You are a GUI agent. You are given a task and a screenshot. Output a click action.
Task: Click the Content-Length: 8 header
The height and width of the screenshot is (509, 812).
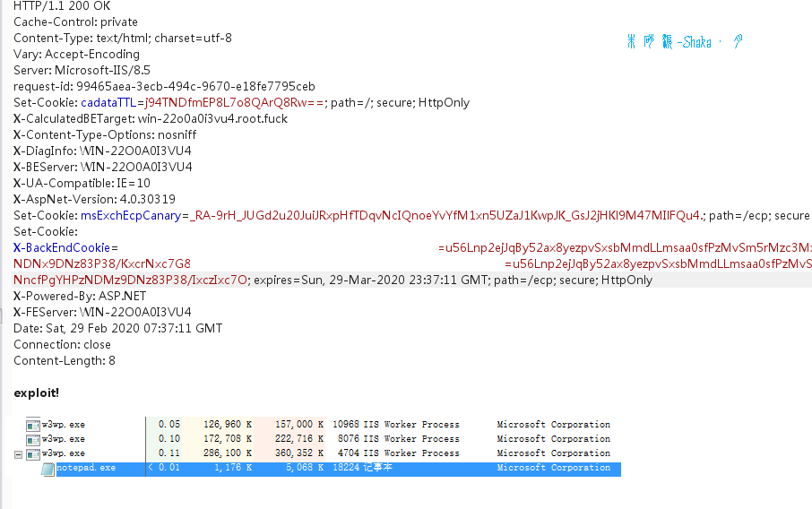pyautogui.click(x=65, y=360)
